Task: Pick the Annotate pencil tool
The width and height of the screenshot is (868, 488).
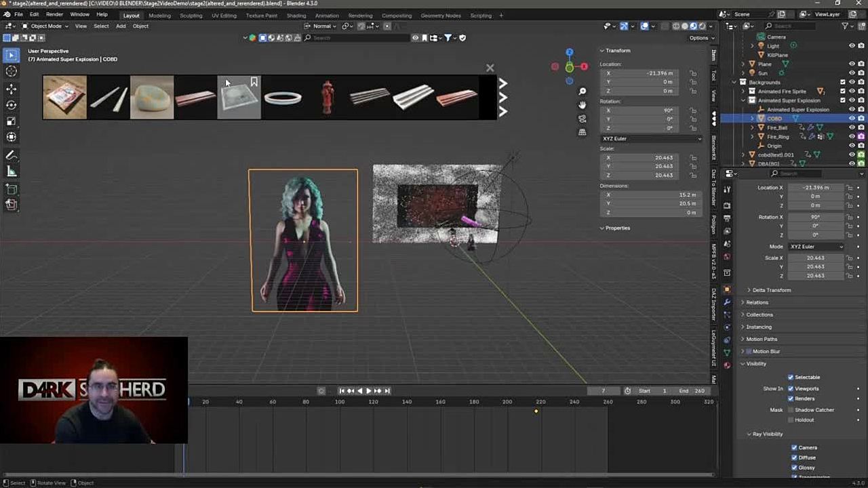Action: [x=12, y=156]
